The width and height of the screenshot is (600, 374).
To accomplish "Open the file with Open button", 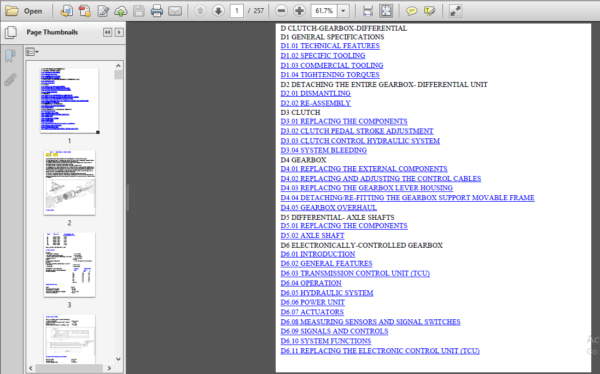I will pos(24,11).
